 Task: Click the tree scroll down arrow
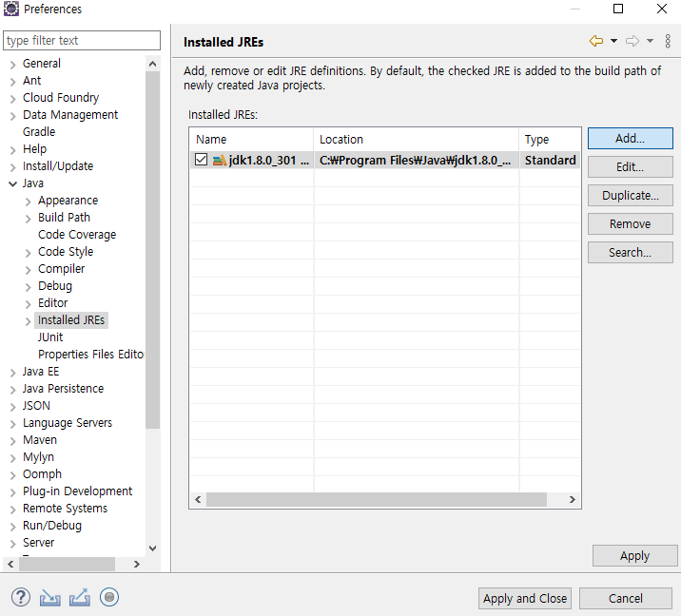[x=152, y=548]
